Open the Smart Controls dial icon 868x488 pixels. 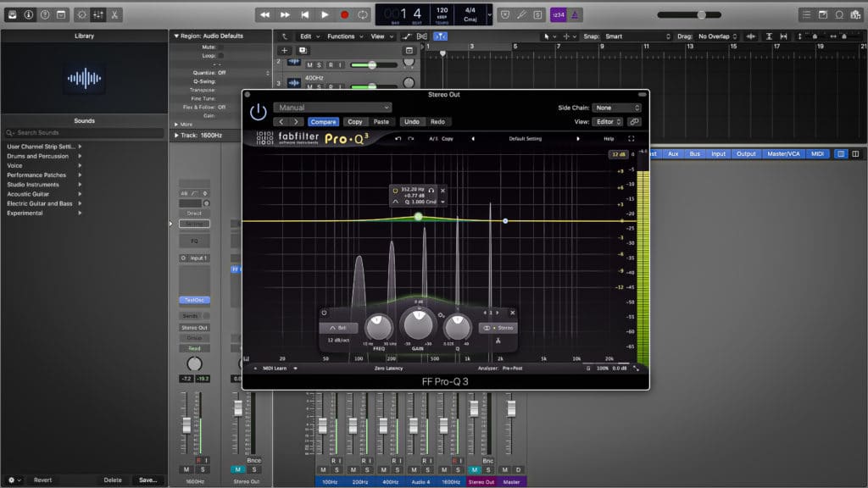tap(81, 15)
